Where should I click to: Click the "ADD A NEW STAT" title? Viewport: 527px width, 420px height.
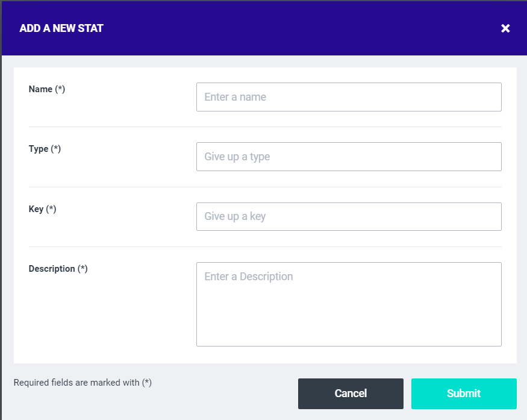coord(61,28)
